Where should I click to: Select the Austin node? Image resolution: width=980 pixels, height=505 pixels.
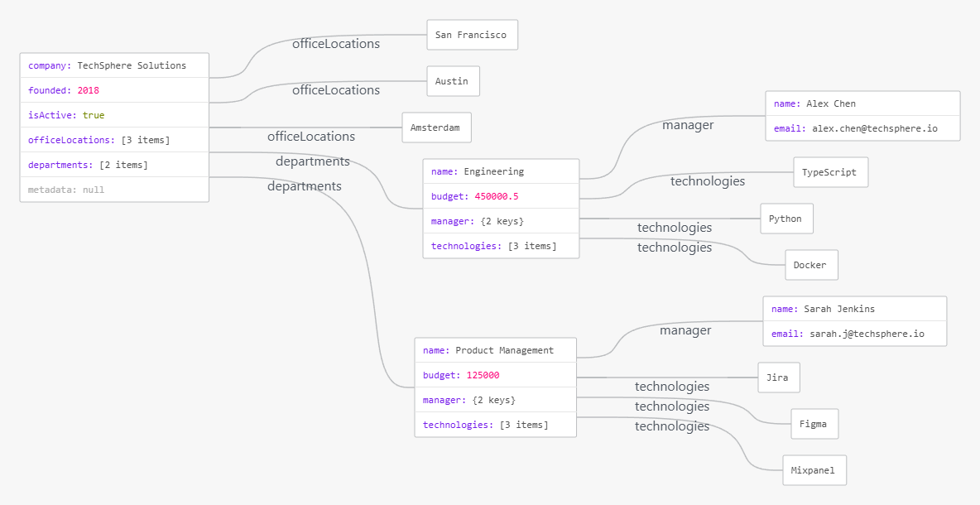(x=453, y=81)
